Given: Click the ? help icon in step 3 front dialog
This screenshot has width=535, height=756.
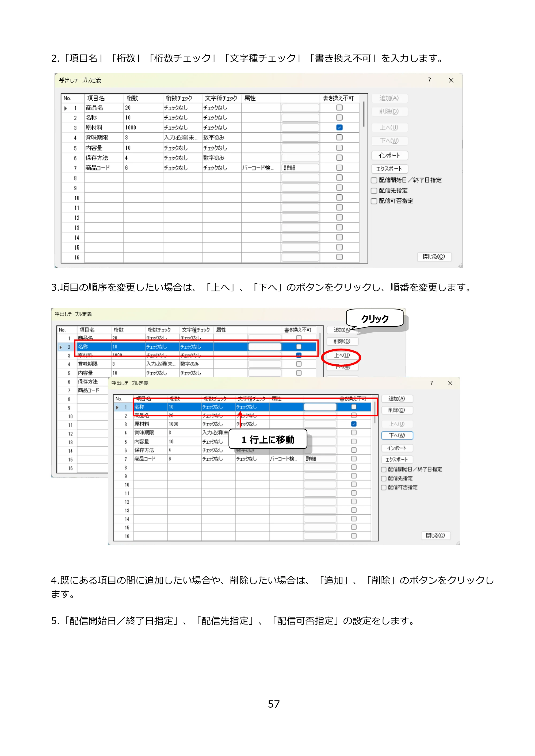Looking at the screenshot, I should [431, 383].
